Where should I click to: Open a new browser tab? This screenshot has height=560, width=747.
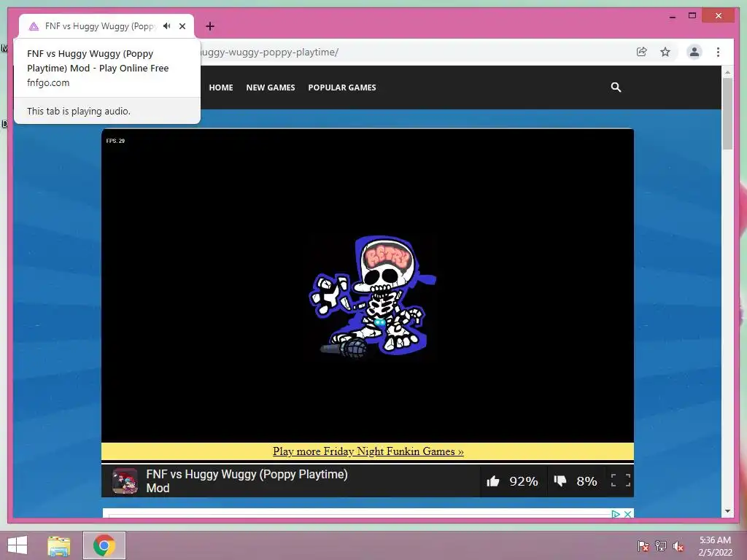pos(210,26)
